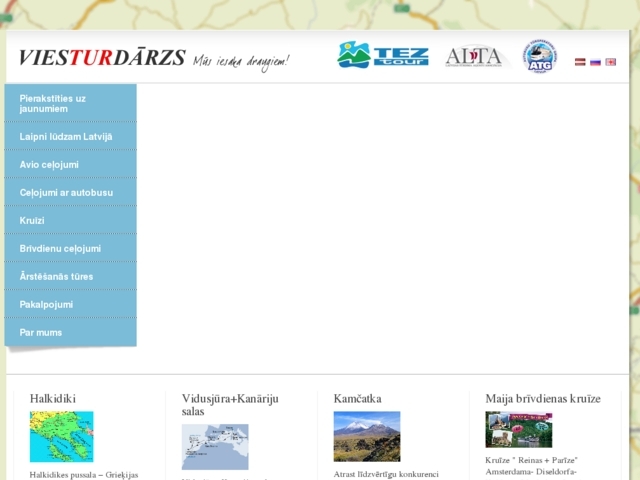Click the Kamčatka volcano photo
Image resolution: width=640 pixels, height=480 pixels.
[366, 436]
